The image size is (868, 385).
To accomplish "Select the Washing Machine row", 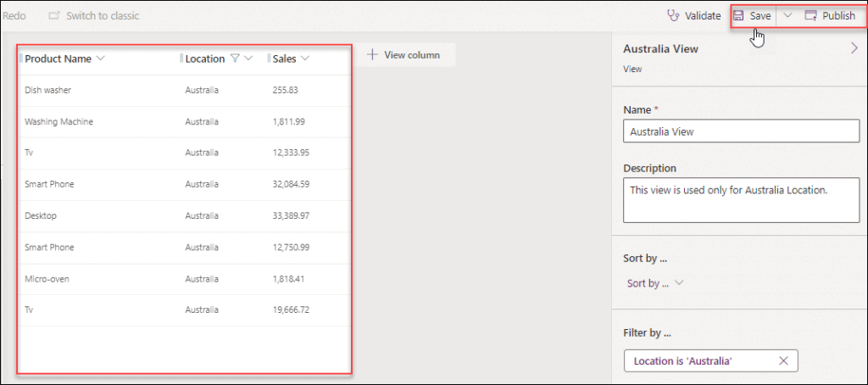I will (x=185, y=121).
